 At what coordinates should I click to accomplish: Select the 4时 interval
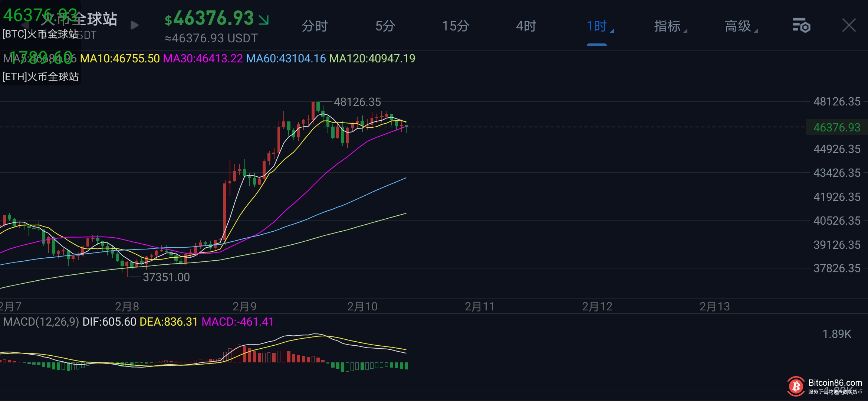526,26
